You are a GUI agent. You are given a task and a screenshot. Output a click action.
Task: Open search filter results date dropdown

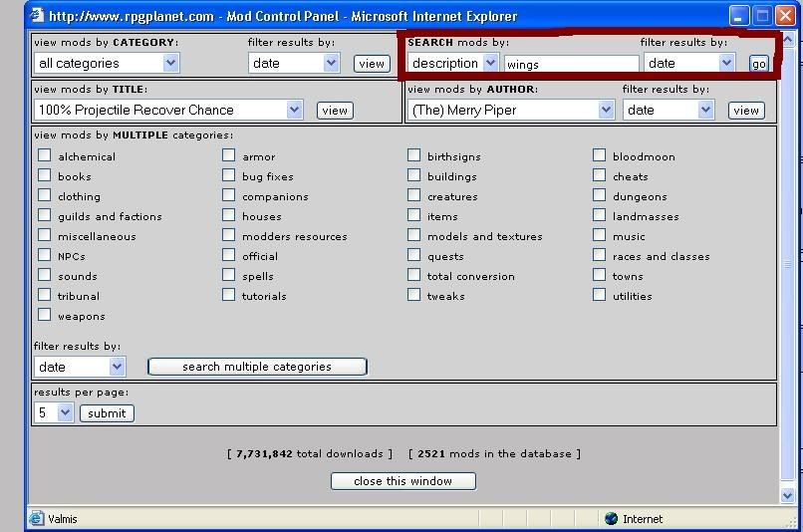(x=689, y=63)
